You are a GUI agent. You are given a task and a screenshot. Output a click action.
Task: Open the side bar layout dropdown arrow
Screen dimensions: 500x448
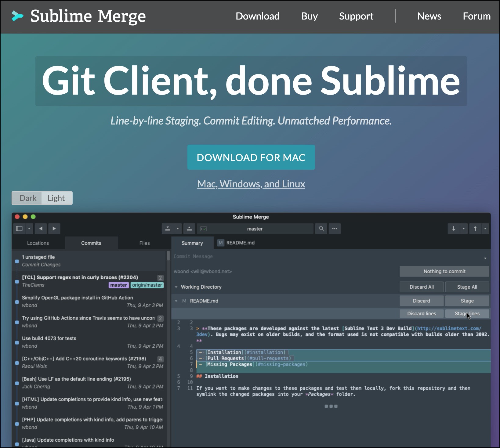tap(29, 229)
